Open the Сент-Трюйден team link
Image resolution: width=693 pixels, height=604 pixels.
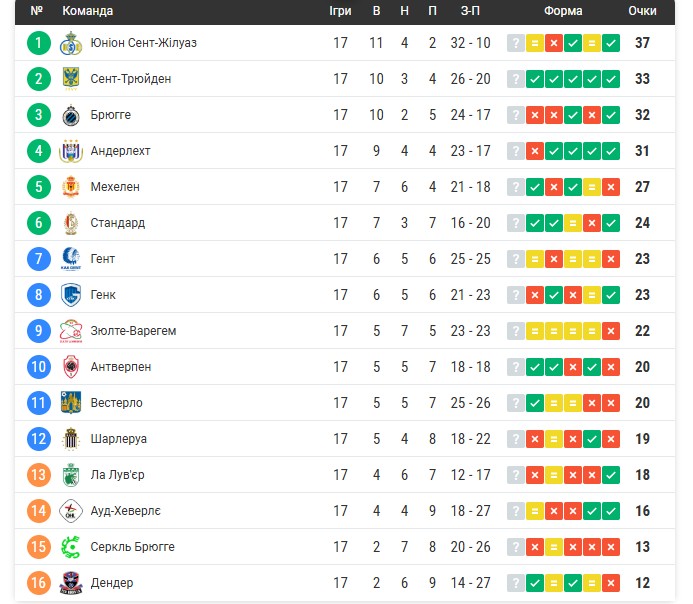[130, 79]
